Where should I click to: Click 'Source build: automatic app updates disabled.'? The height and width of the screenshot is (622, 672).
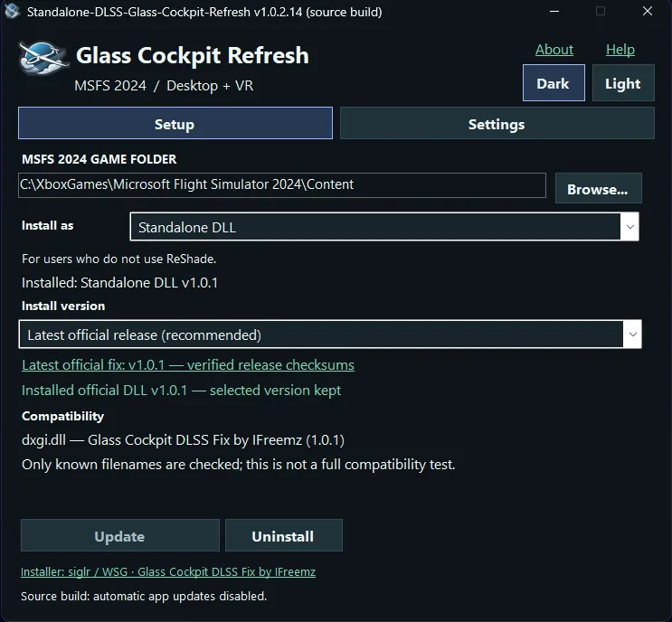pyautogui.click(x=144, y=596)
